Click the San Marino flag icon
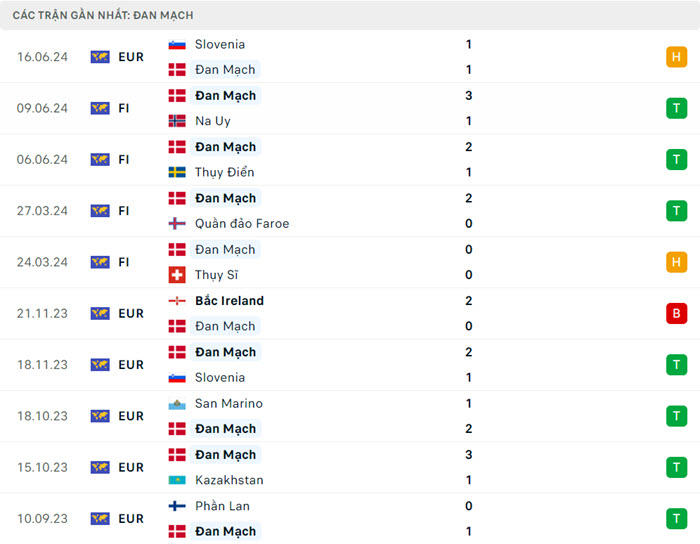Image resolution: width=700 pixels, height=544 pixels. tap(177, 404)
